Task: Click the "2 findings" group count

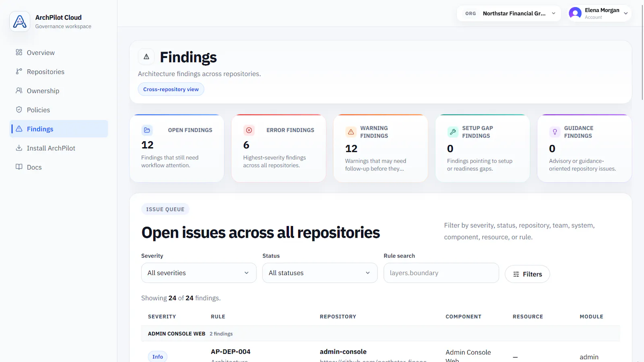Action: tap(221, 334)
